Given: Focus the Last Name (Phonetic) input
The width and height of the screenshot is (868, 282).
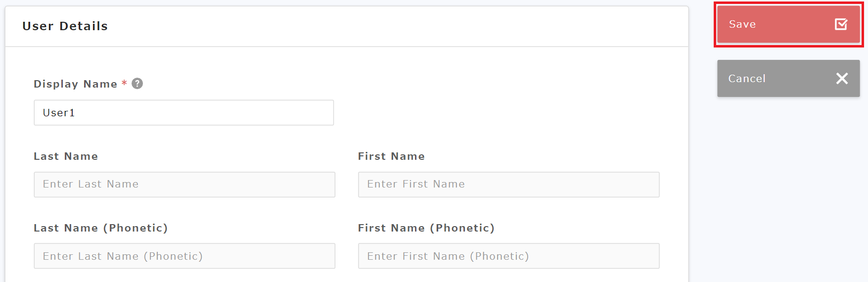Looking at the screenshot, I should point(184,256).
